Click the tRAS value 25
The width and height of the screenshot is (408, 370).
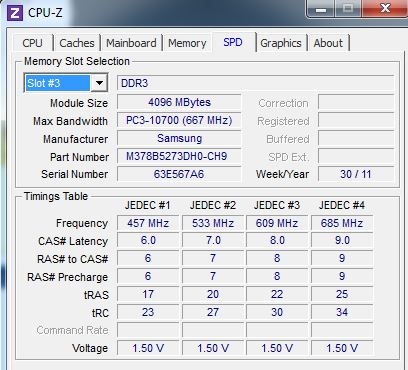point(342,294)
